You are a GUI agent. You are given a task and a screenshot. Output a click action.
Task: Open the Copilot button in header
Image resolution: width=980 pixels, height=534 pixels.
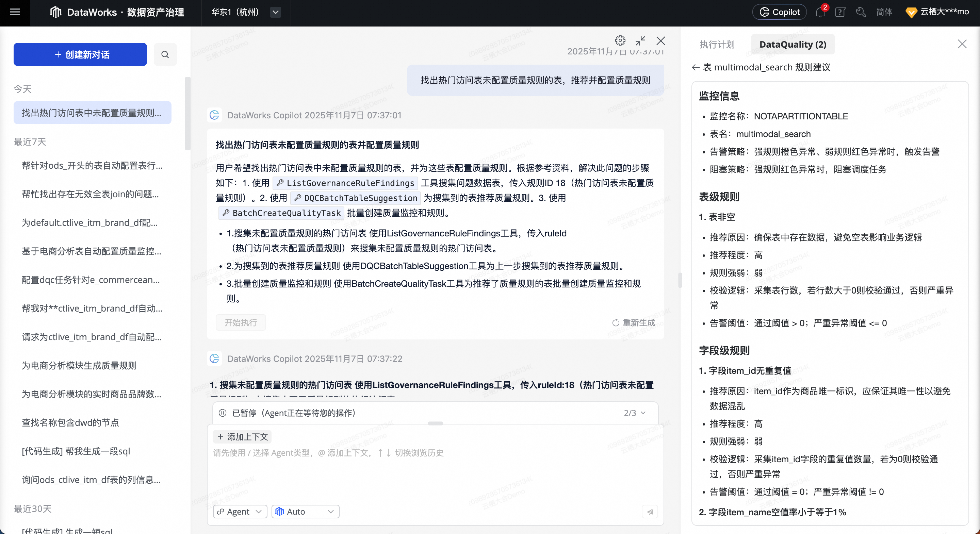click(x=779, y=12)
